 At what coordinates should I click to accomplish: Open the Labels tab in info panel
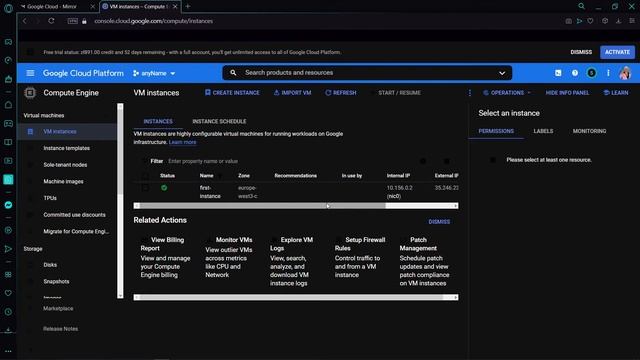pyautogui.click(x=543, y=131)
